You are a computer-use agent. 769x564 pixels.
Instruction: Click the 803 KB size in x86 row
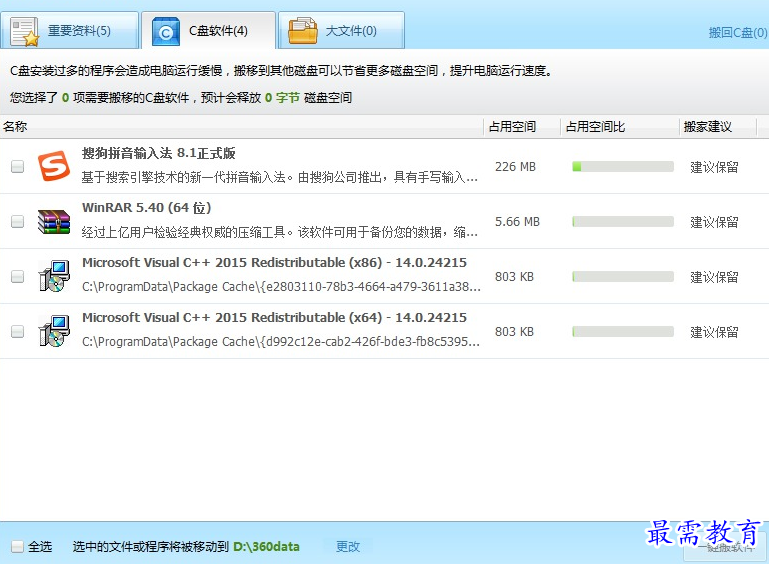click(514, 277)
